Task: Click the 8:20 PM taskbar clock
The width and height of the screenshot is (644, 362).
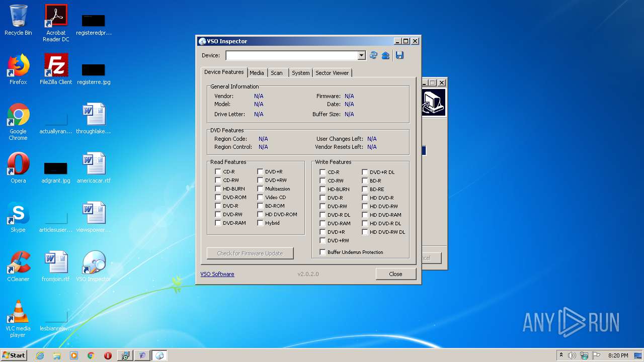Action: 618,355
